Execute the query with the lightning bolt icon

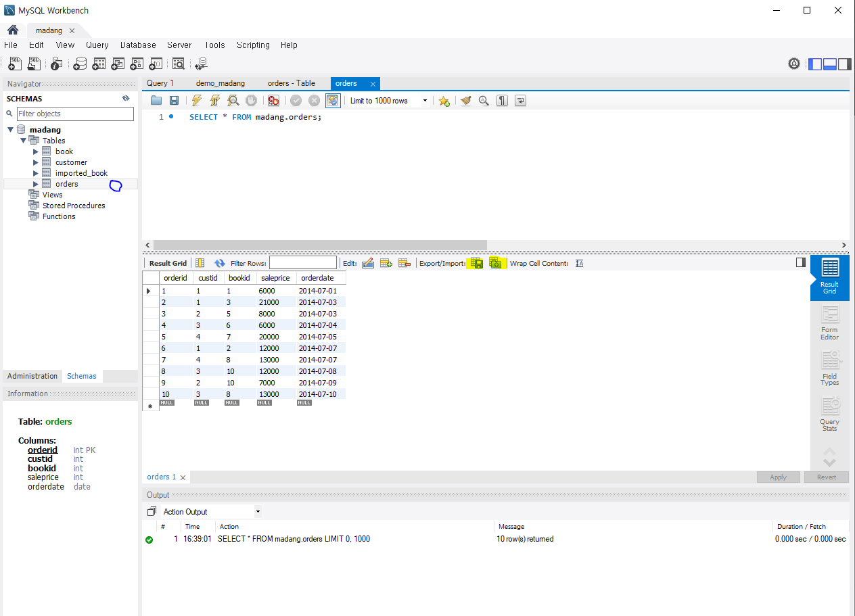point(197,101)
